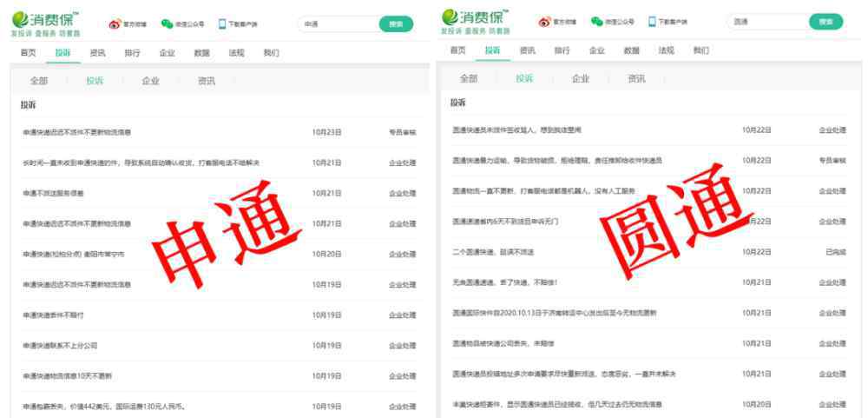Click the green 搜索 button beside 申通
This screenshot has width=868, height=418.
[x=396, y=23]
